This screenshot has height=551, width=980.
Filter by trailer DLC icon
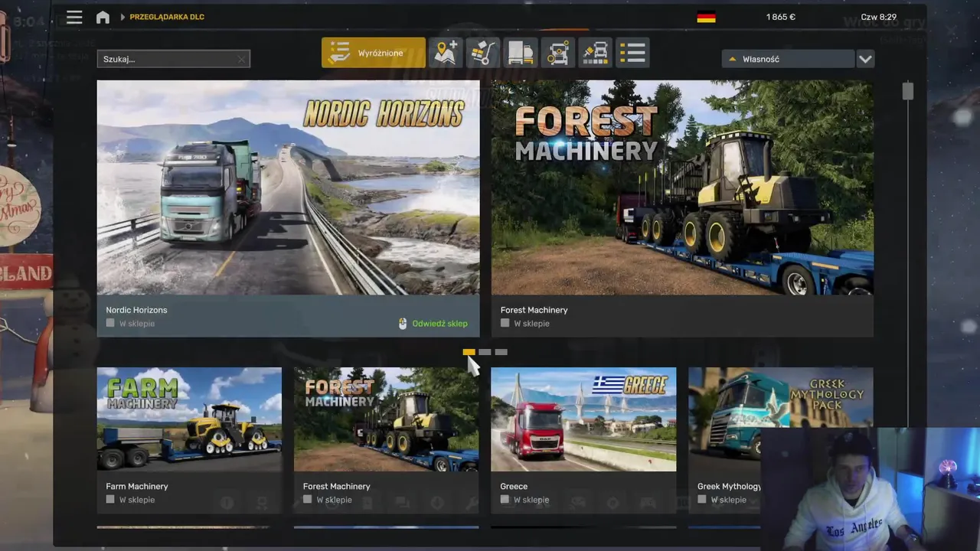tap(521, 53)
